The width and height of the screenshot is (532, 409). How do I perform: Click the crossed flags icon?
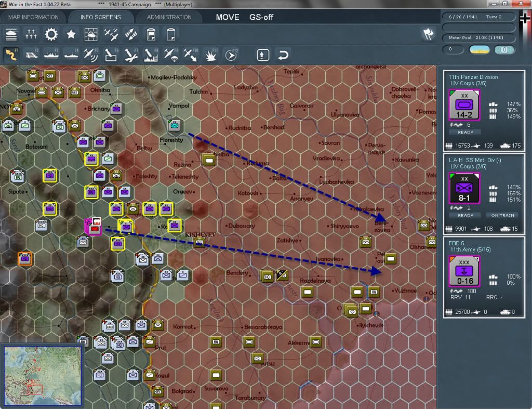tap(428, 34)
